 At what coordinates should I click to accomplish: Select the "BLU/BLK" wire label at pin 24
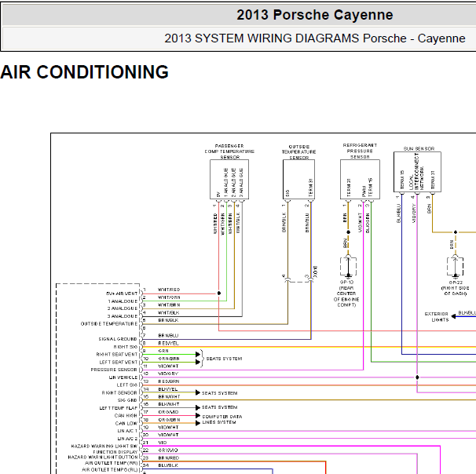coord(168,465)
